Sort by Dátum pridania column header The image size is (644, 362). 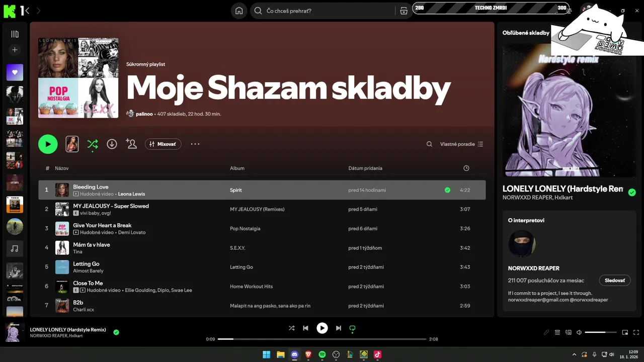coord(365,168)
